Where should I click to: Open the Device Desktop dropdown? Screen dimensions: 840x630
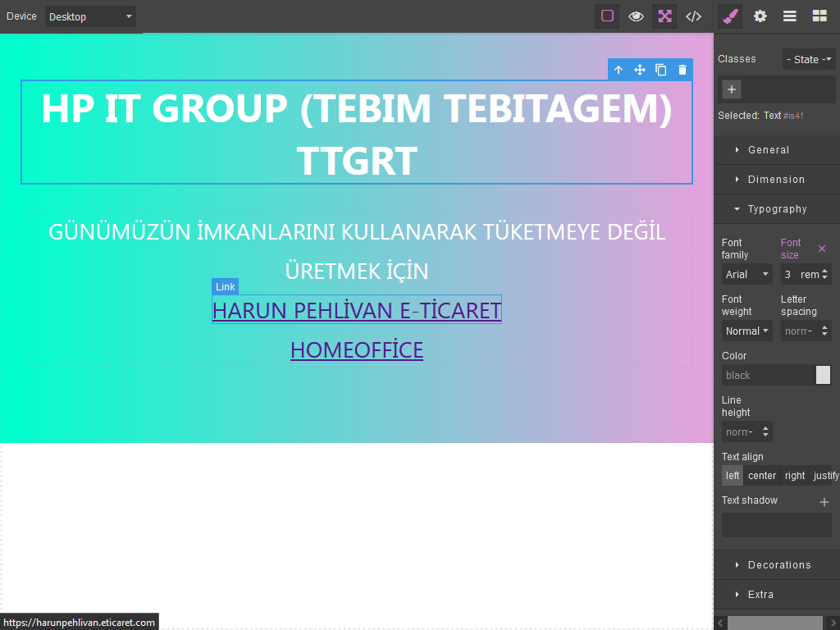[90, 16]
